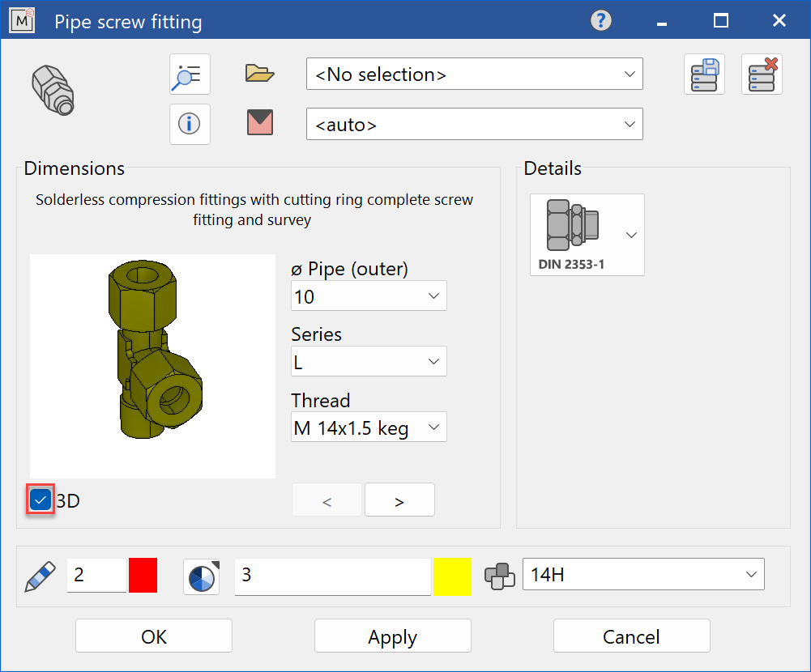
Task: Open the info button
Action: (x=190, y=124)
